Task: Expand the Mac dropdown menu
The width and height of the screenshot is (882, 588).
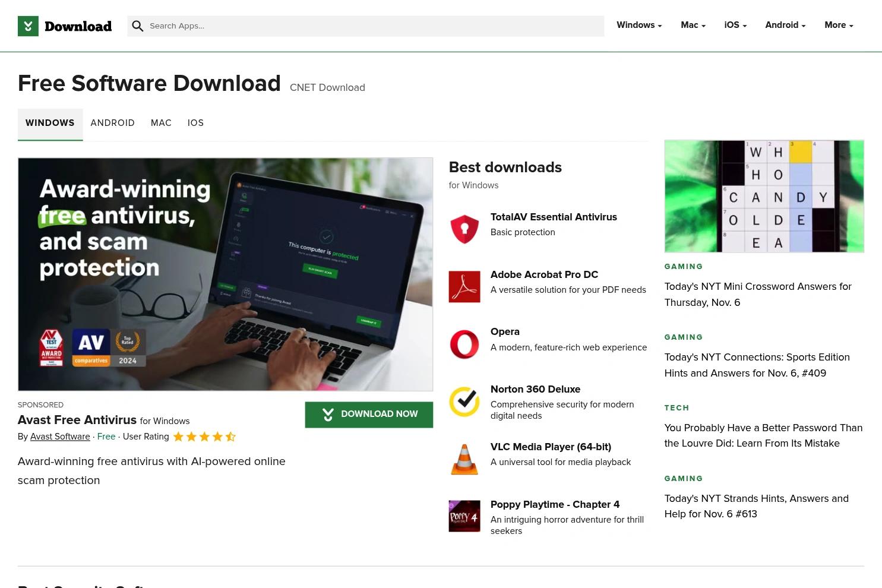Action: click(x=693, y=25)
